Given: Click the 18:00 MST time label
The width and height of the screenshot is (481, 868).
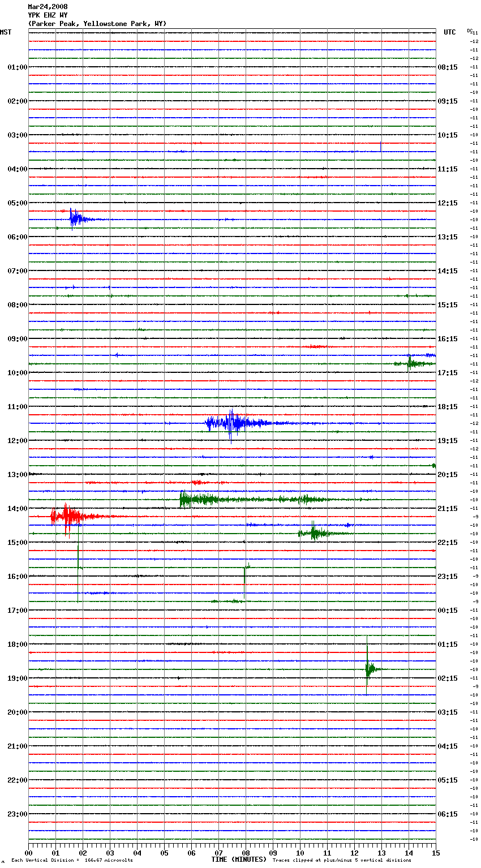Looking at the screenshot, I should 18,644.
